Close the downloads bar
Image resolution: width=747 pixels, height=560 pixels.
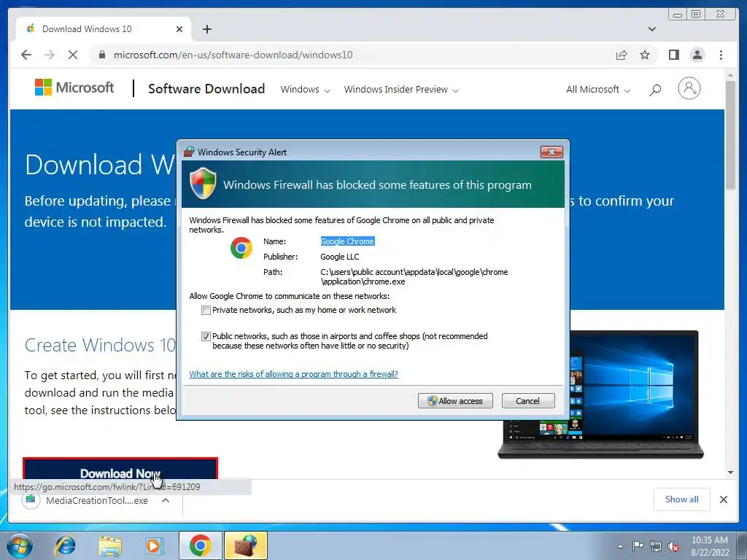coord(723,499)
